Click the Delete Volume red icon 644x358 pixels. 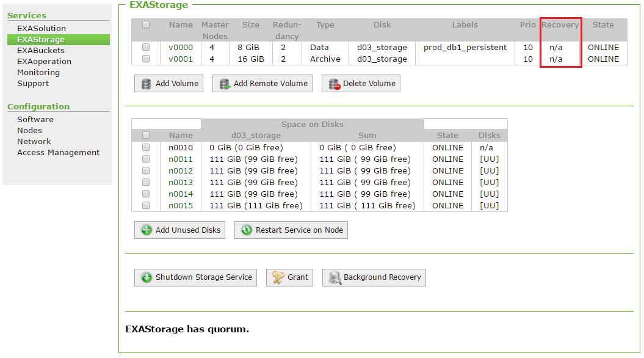coord(335,84)
